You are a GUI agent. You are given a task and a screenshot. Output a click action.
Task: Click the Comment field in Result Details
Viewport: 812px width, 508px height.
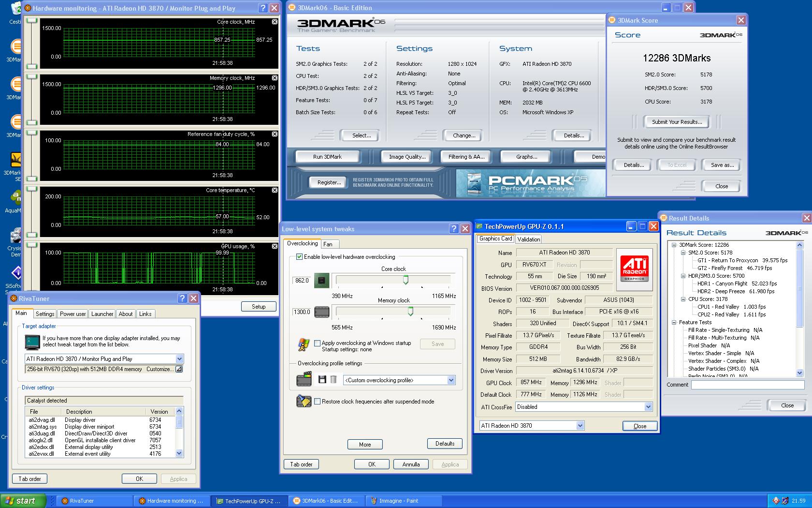coord(747,385)
